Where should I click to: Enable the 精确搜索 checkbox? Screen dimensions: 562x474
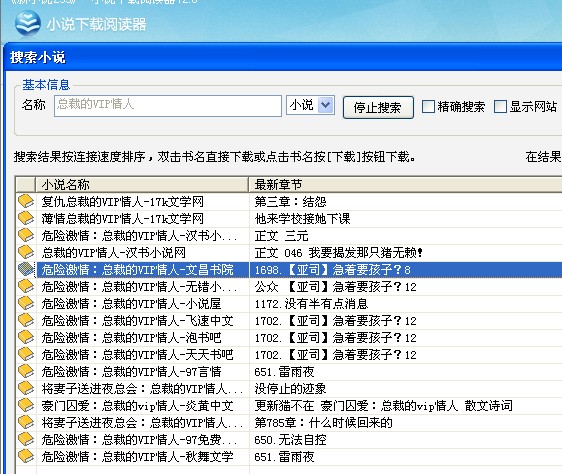coord(428,106)
